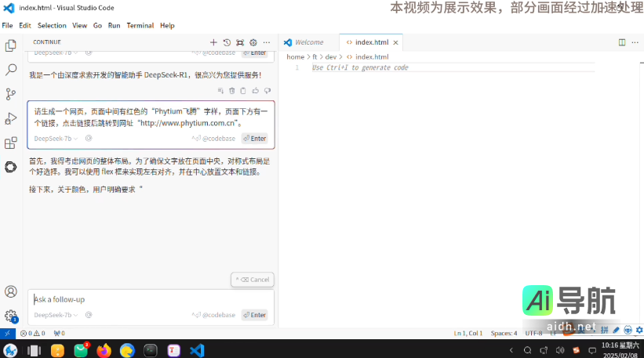This screenshot has height=358, width=644.
Task: Toggle Continue full screen icon
Action: pyautogui.click(x=240, y=42)
